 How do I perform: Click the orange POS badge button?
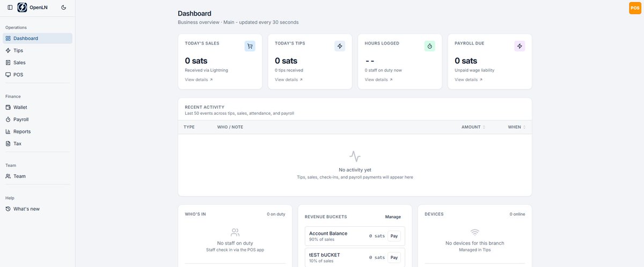pos(635,8)
